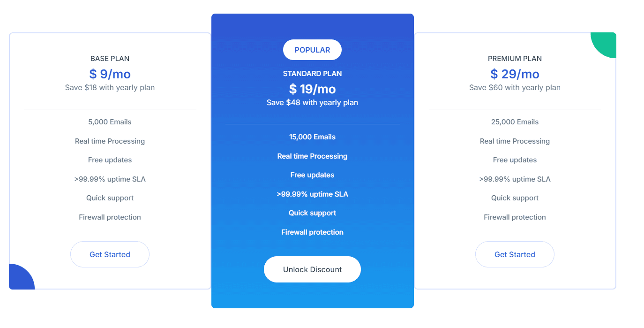Click Save $60 with yearly plan text
The height and width of the screenshot is (328, 644).
(515, 87)
